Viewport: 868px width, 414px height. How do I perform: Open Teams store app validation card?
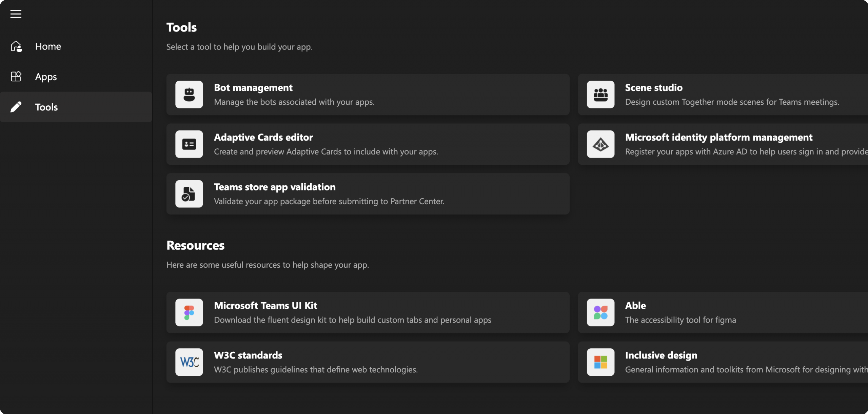[368, 194]
